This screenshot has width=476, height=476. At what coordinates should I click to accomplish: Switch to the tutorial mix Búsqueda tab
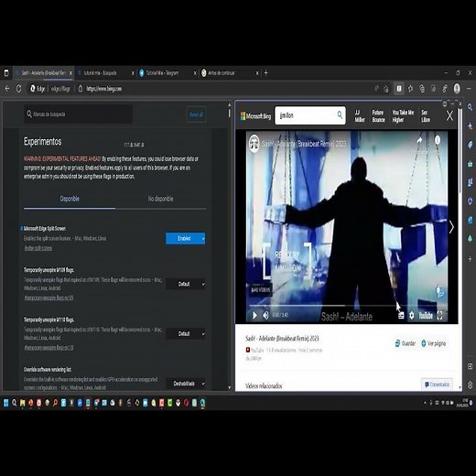[105, 73]
